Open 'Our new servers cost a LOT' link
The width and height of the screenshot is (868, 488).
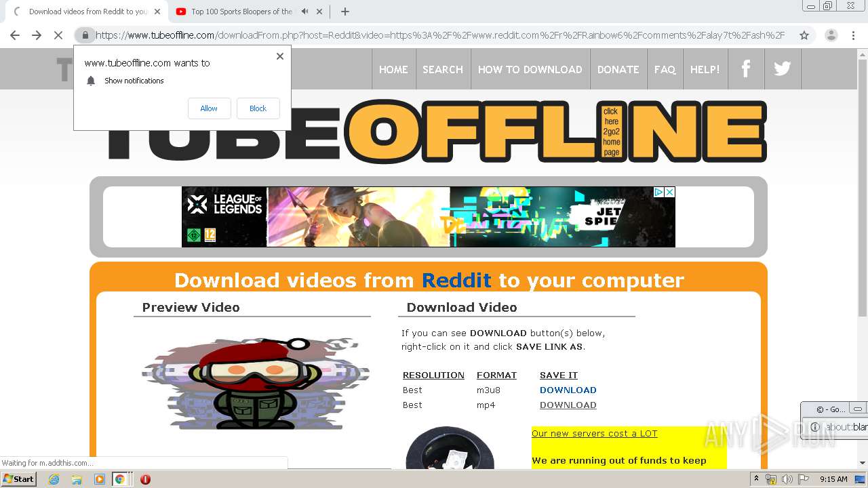[594, 434]
